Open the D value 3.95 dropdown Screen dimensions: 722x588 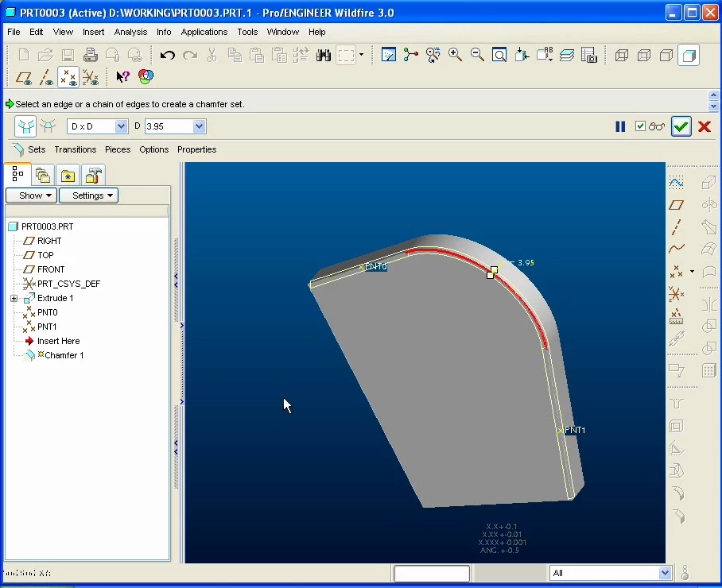pos(199,126)
